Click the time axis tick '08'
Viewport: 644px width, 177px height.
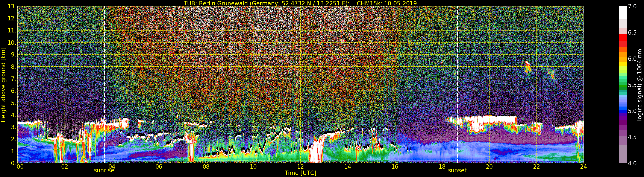(206, 166)
